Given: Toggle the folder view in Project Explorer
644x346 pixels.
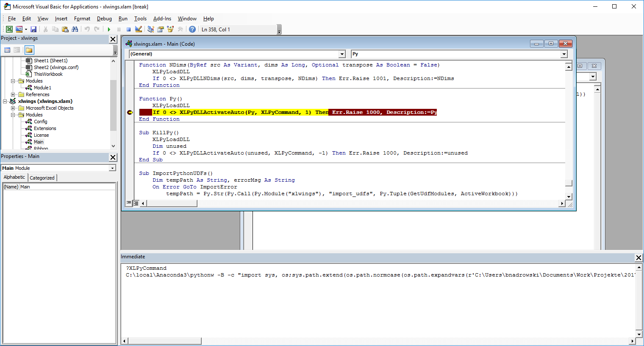Looking at the screenshot, I should [x=29, y=50].
